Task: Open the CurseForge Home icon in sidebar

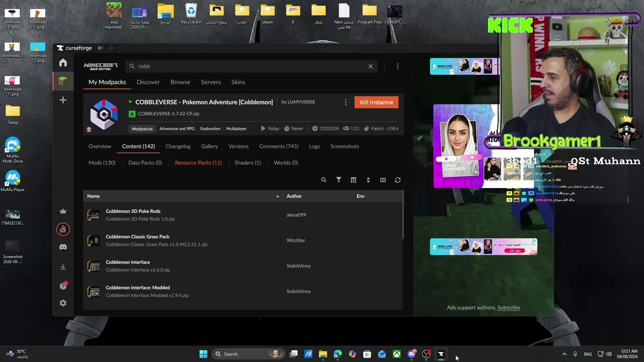Action: click(63, 63)
